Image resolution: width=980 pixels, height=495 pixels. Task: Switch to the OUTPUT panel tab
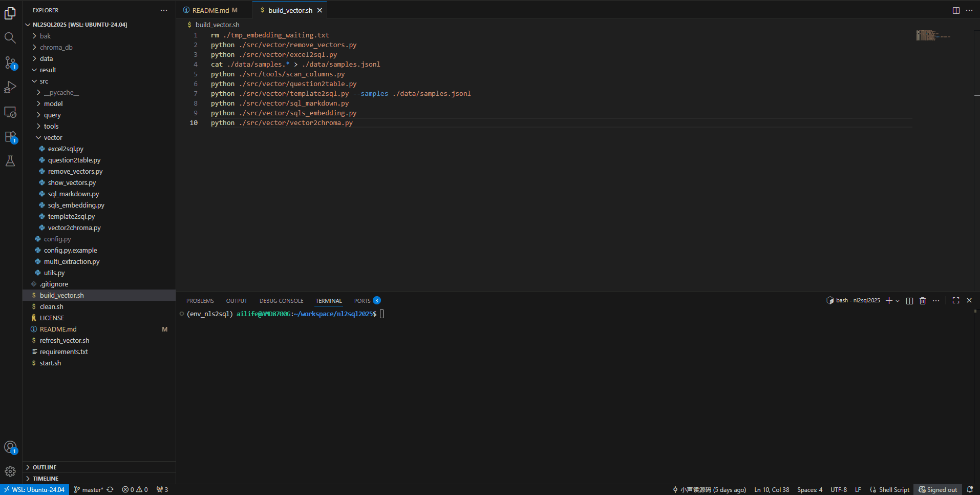pyautogui.click(x=237, y=301)
